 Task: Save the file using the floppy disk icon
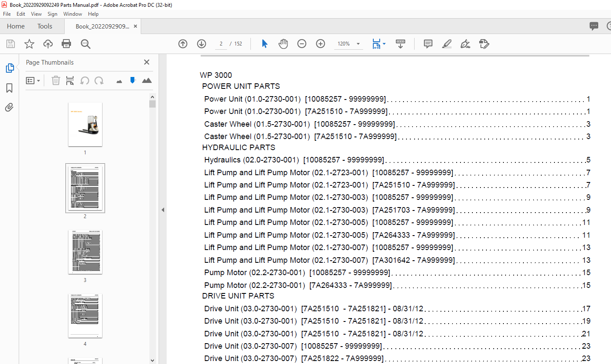11,44
